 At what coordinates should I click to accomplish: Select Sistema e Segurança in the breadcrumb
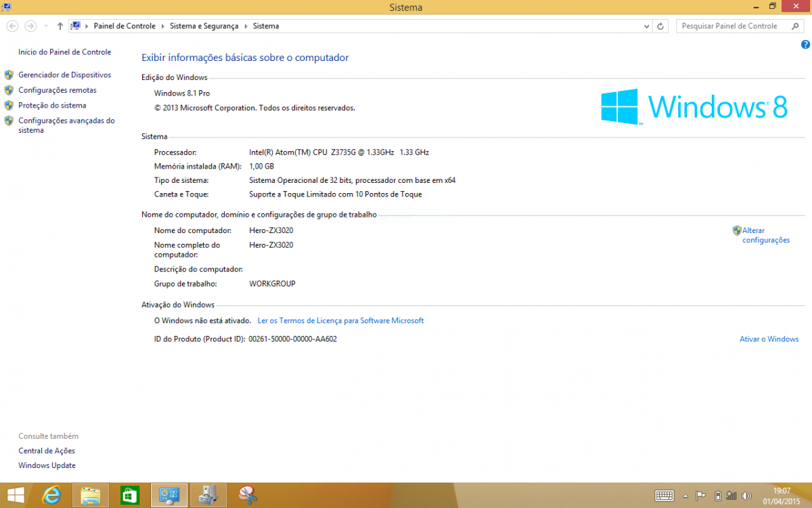click(204, 26)
